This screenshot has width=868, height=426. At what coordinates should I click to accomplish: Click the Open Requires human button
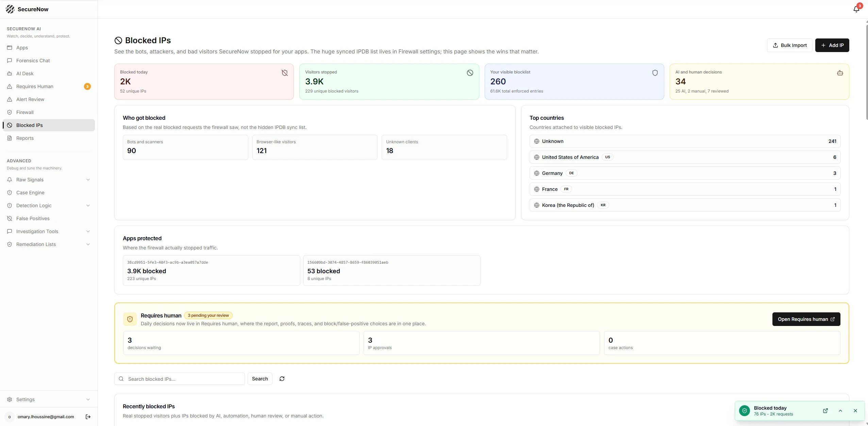tap(806, 319)
